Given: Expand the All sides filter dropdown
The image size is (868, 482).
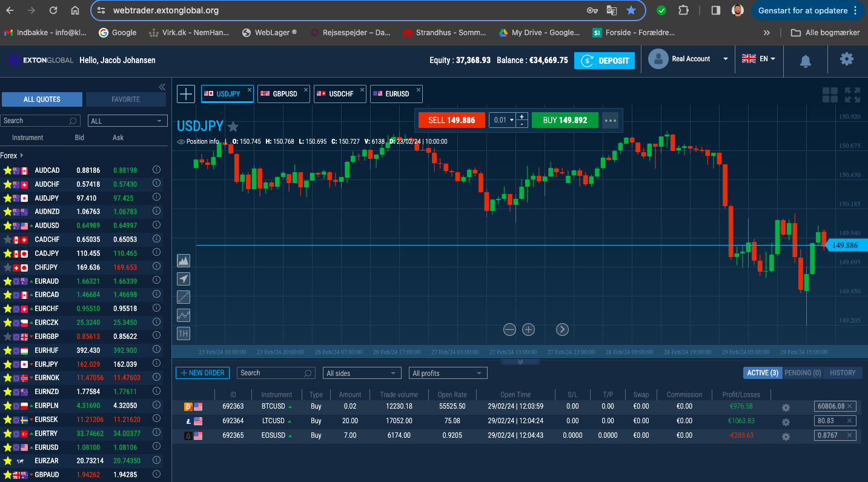Looking at the screenshot, I should pos(362,373).
